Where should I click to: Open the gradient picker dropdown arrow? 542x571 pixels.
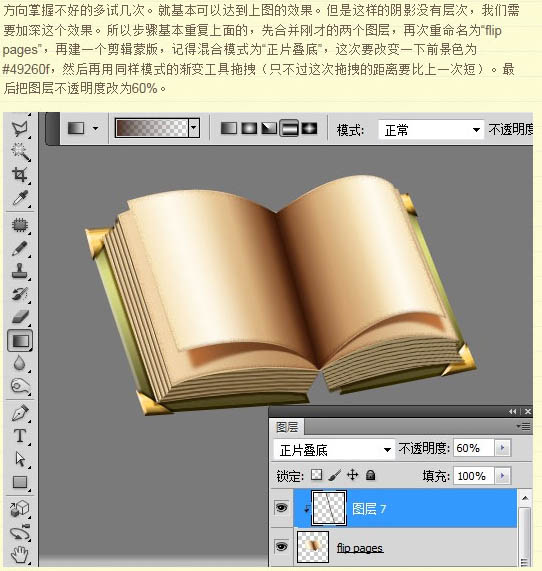click(x=194, y=128)
